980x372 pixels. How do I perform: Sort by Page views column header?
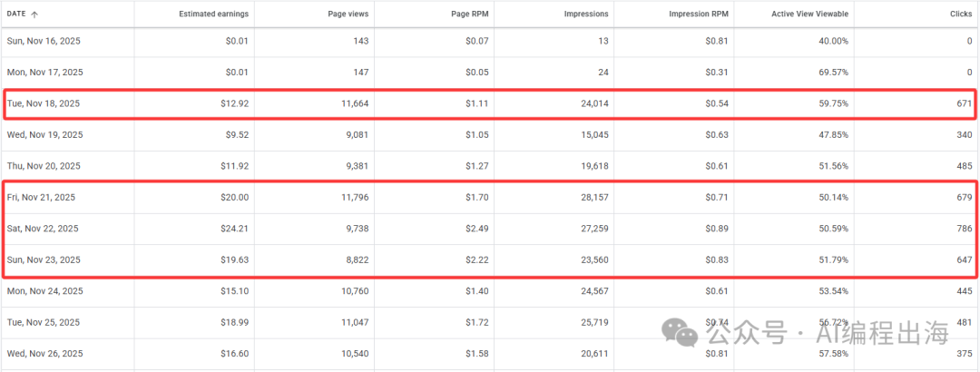[x=350, y=14]
